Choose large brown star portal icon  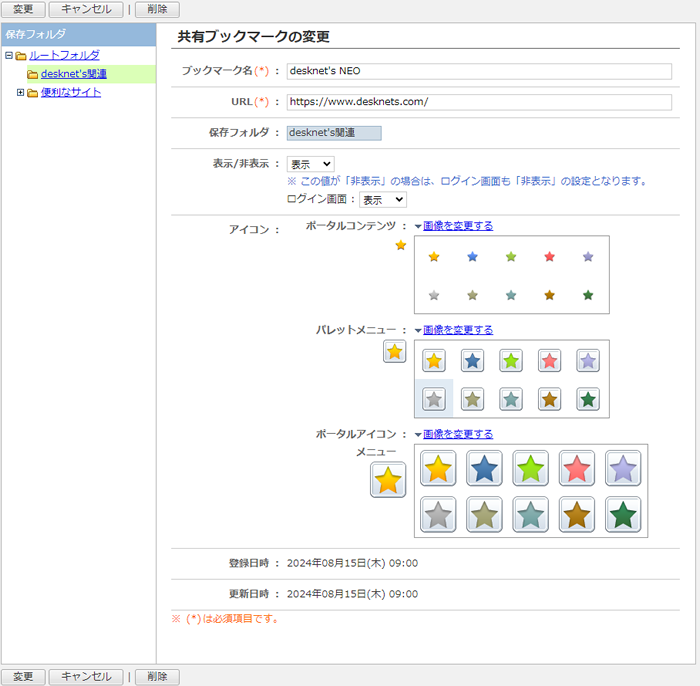577,515
